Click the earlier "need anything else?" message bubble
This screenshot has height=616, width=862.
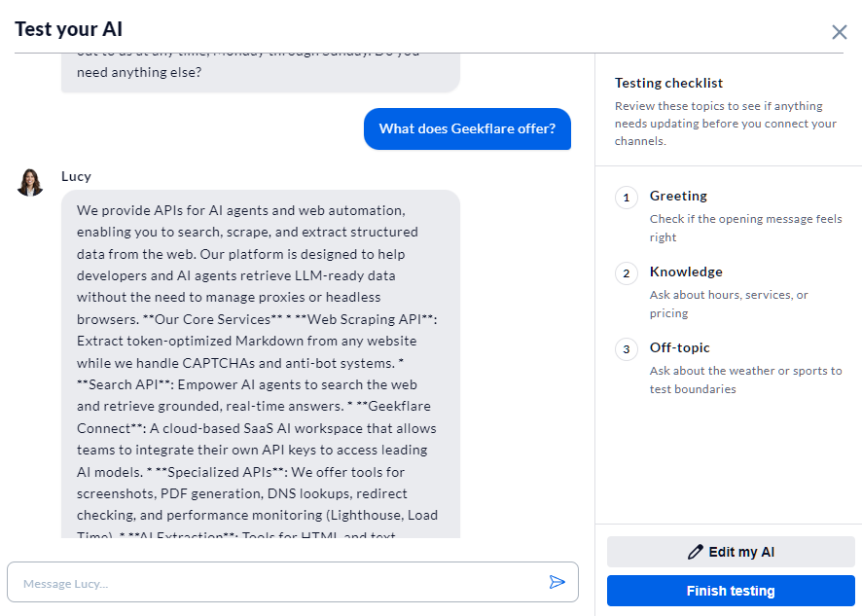pos(261,73)
